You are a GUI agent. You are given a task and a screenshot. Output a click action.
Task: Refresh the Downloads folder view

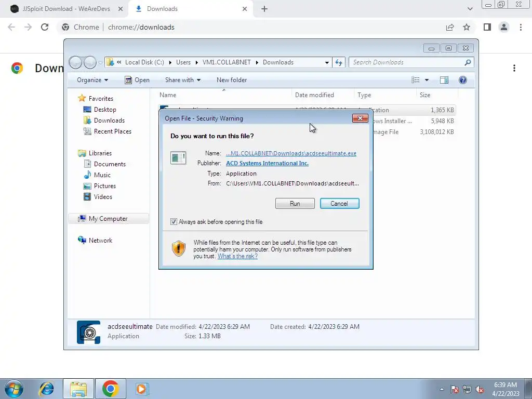coord(339,62)
